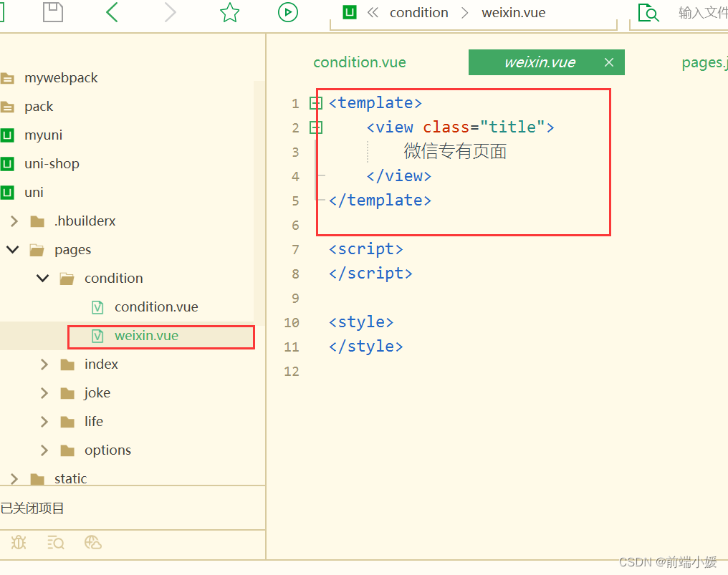Click the closing </template> tag
The image size is (728, 575).
point(380,200)
